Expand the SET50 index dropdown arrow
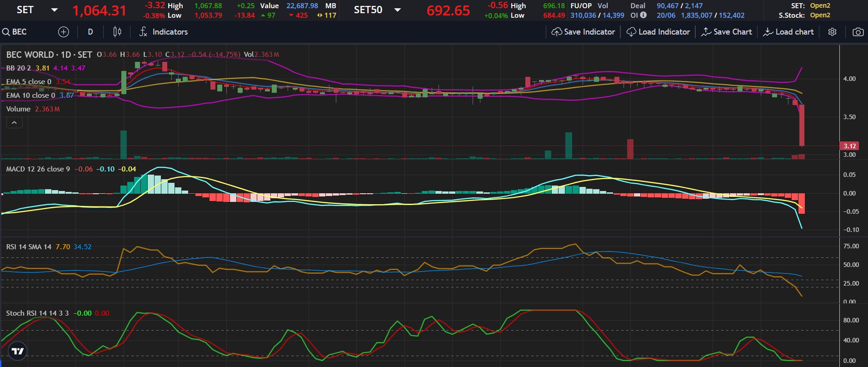 click(x=398, y=10)
